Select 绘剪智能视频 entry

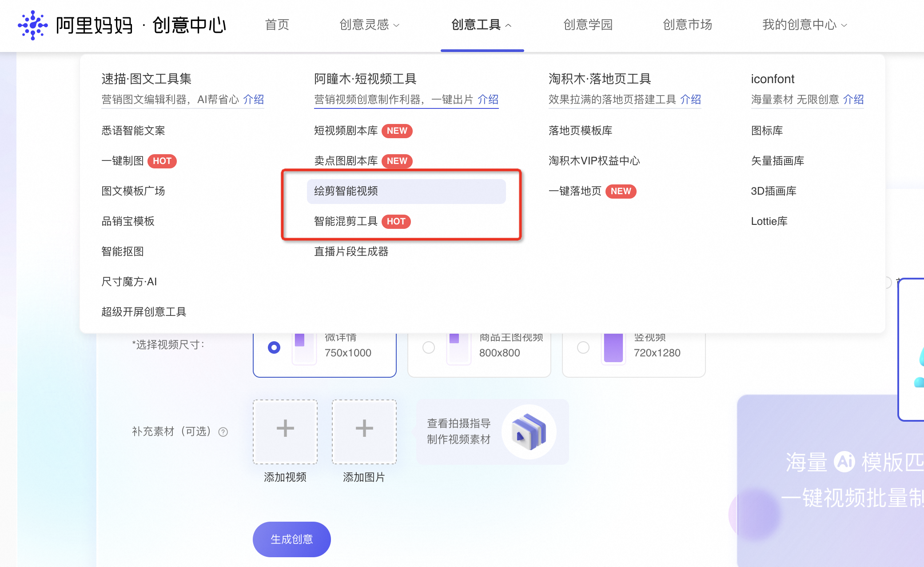[406, 191]
